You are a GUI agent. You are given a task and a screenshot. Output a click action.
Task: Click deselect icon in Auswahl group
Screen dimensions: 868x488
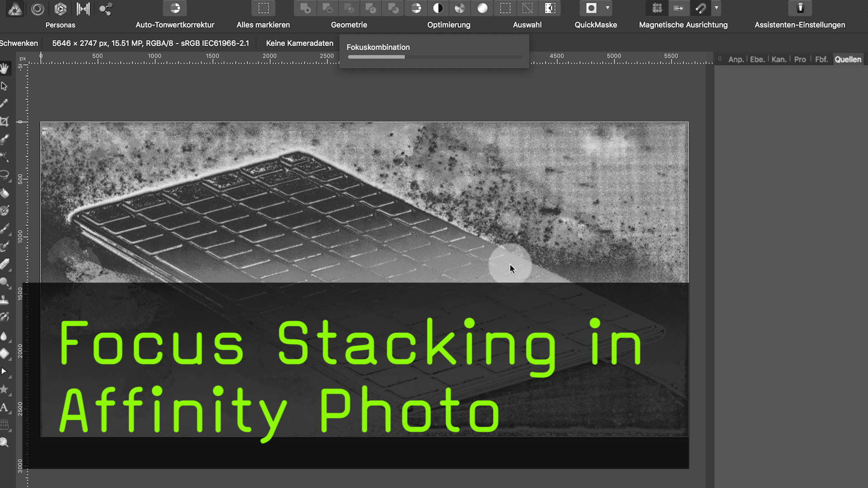point(528,8)
